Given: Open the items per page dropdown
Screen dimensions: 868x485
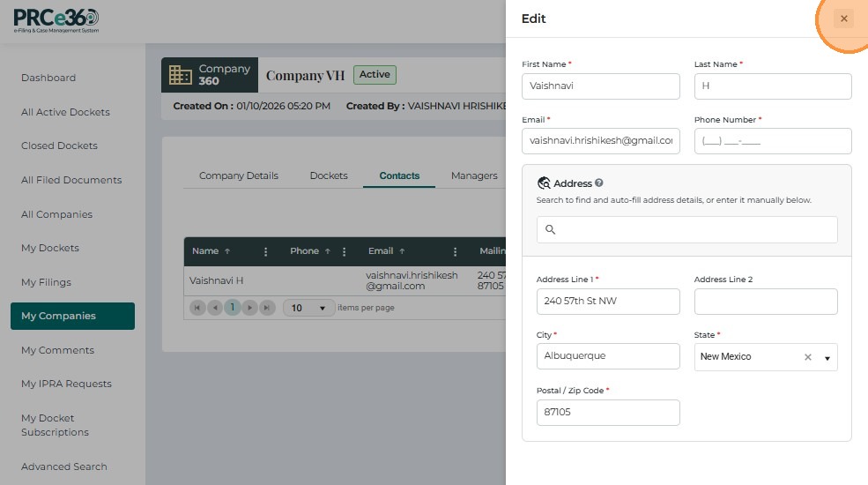Looking at the screenshot, I should click(x=308, y=308).
